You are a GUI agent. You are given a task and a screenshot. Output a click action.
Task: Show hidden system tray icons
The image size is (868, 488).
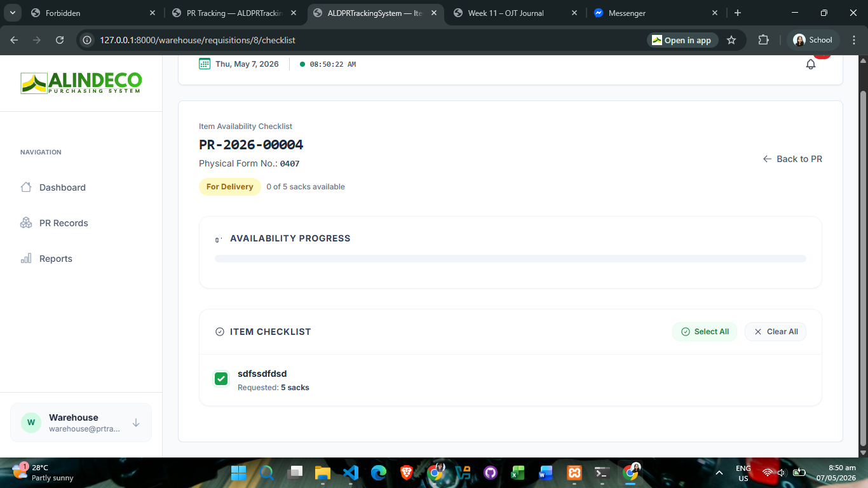pyautogui.click(x=719, y=473)
